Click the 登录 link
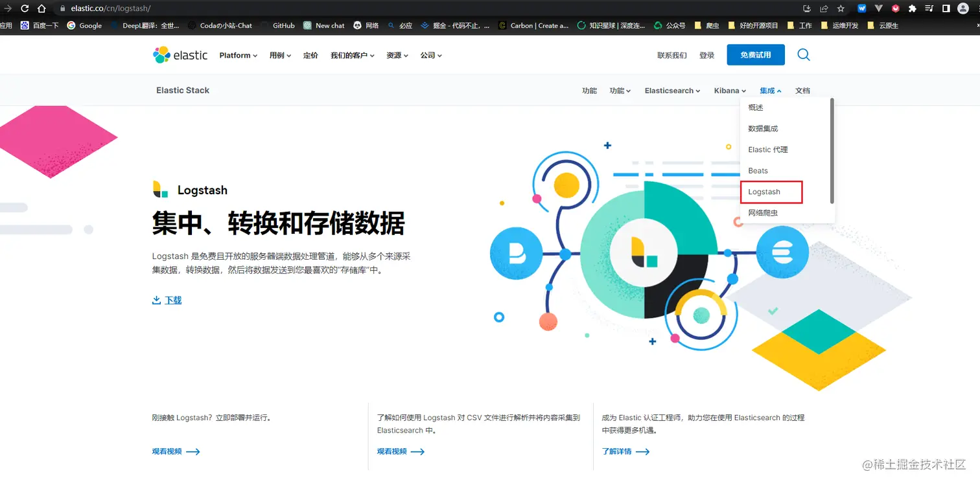The image size is (980, 485). [x=706, y=55]
